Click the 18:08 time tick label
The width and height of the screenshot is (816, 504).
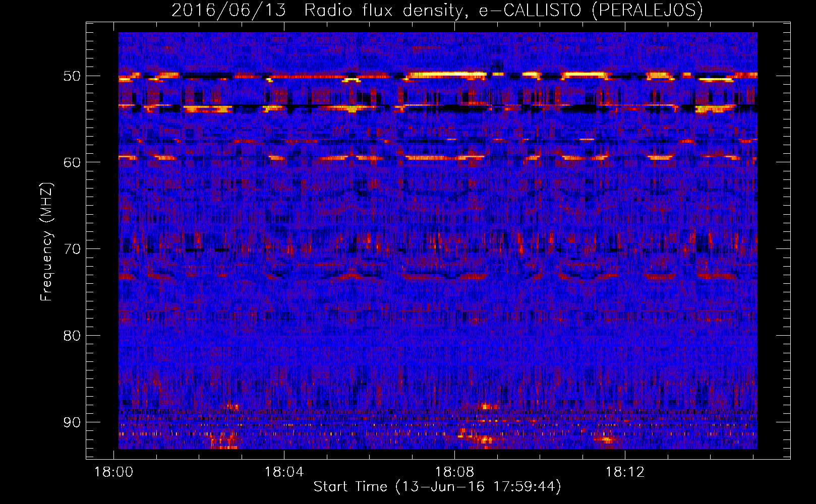454,472
